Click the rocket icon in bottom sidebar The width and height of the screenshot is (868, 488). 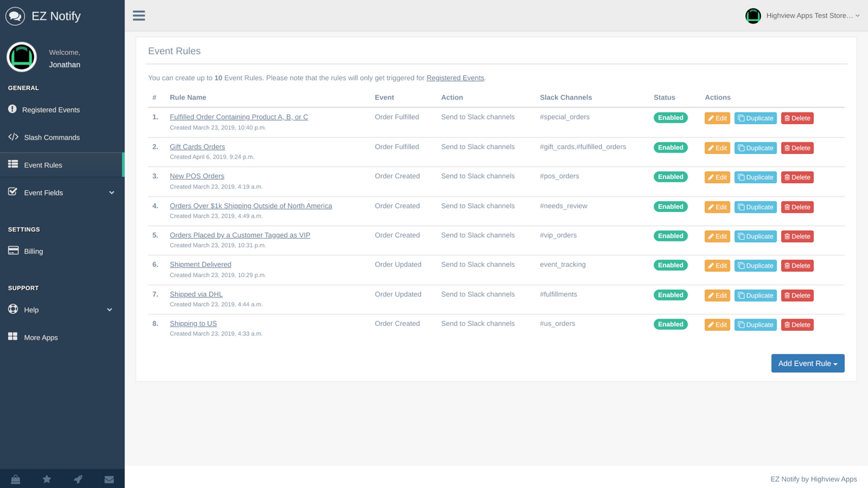pyautogui.click(x=77, y=479)
